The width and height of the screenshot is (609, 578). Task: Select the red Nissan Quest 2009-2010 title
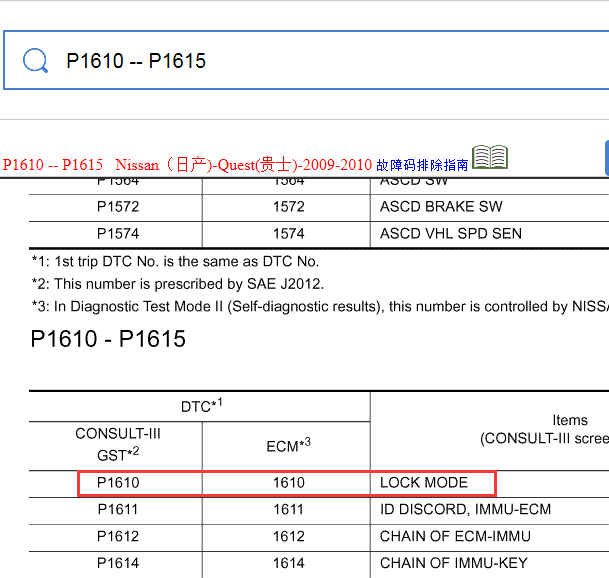(x=187, y=165)
